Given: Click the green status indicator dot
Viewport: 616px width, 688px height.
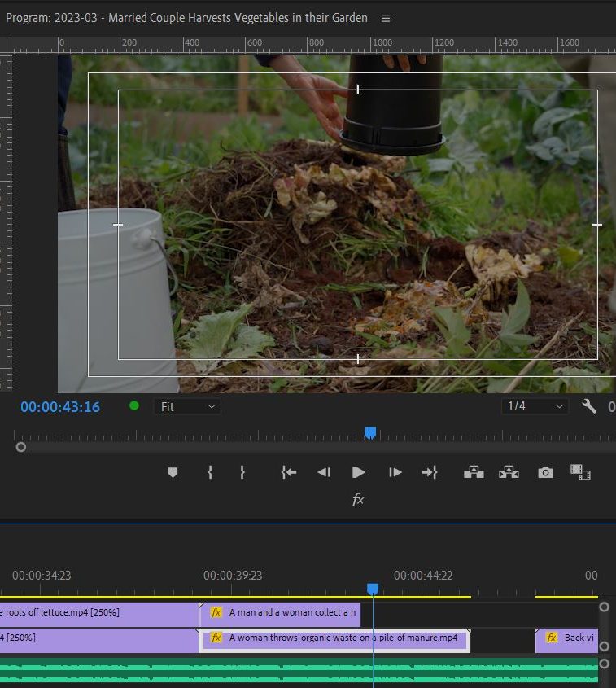Looking at the screenshot, I should [x=134, y=405].
